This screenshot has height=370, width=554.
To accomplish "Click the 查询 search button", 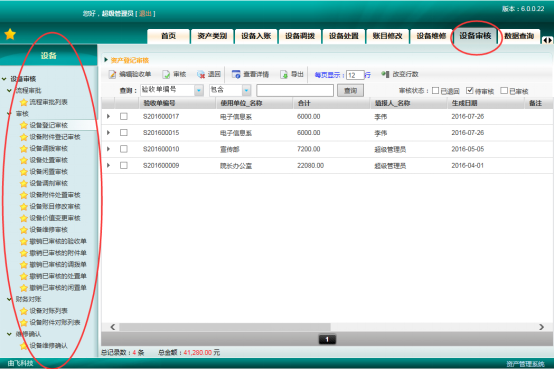I will [x=350, y=91].
